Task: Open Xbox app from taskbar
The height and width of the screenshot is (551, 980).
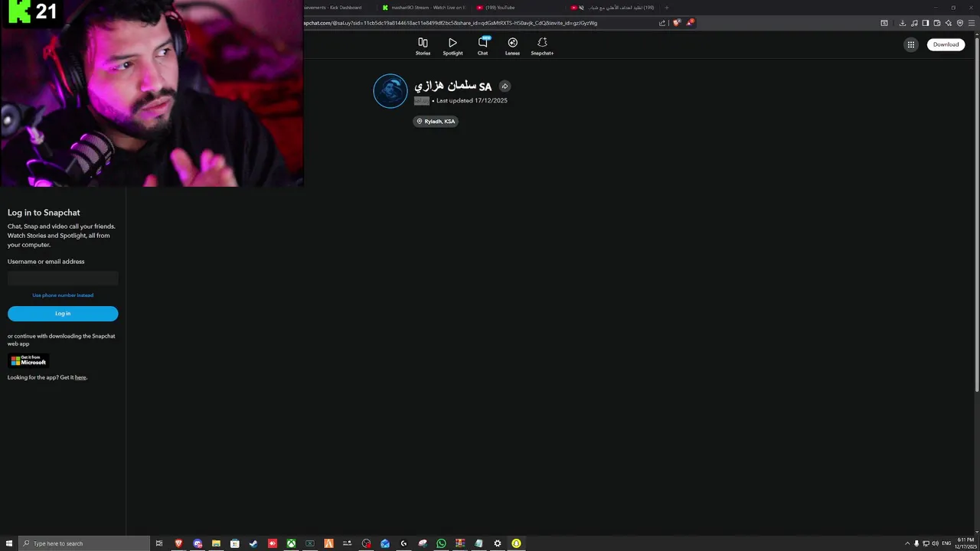Action: pyautogui.click(x=291, y=543)
